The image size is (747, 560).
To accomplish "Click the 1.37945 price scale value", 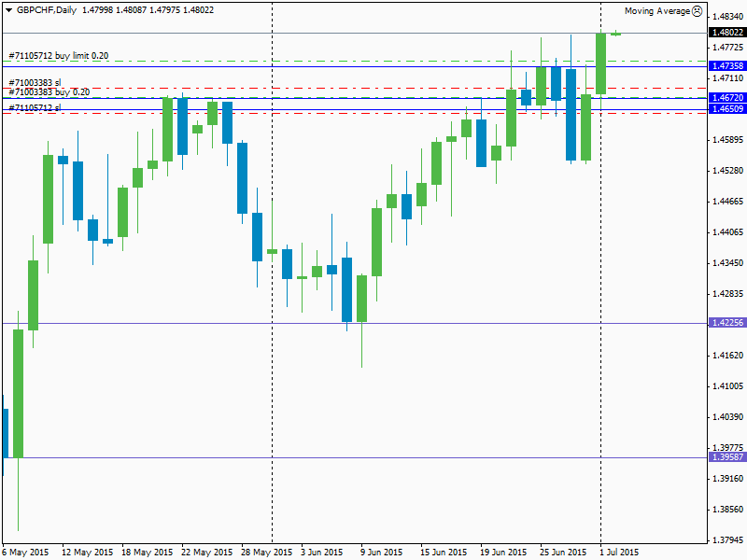I will pos(727,540).
